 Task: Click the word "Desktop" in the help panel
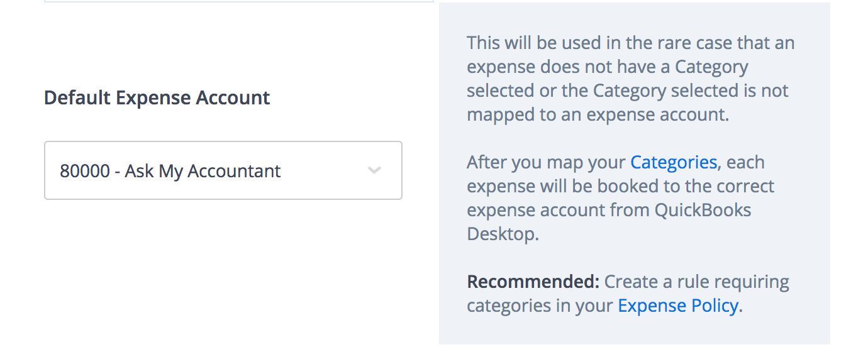(x=501, y=234)
